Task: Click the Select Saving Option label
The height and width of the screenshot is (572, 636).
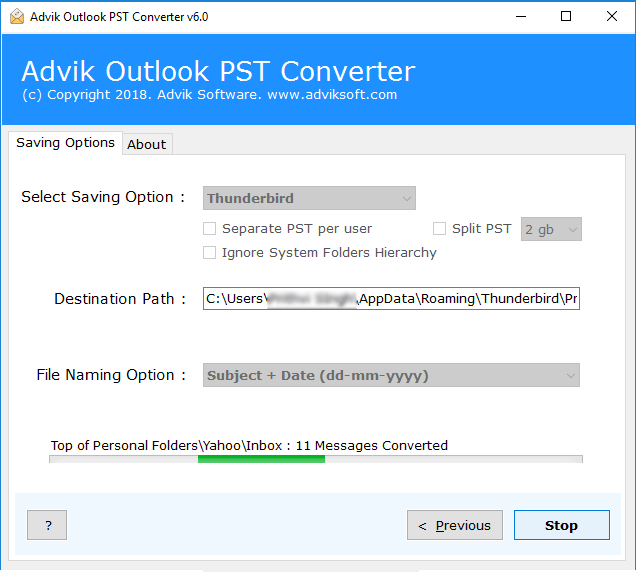Action: [103, 197]
